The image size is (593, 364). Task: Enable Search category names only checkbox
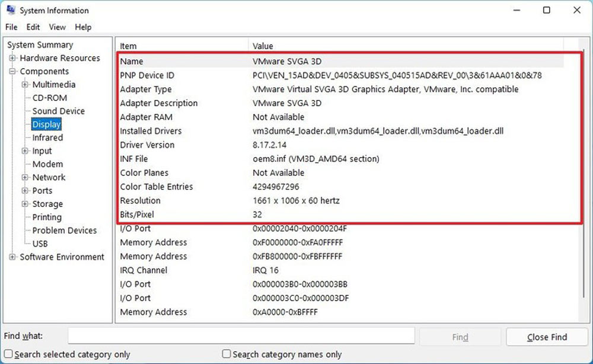point(227,354)
